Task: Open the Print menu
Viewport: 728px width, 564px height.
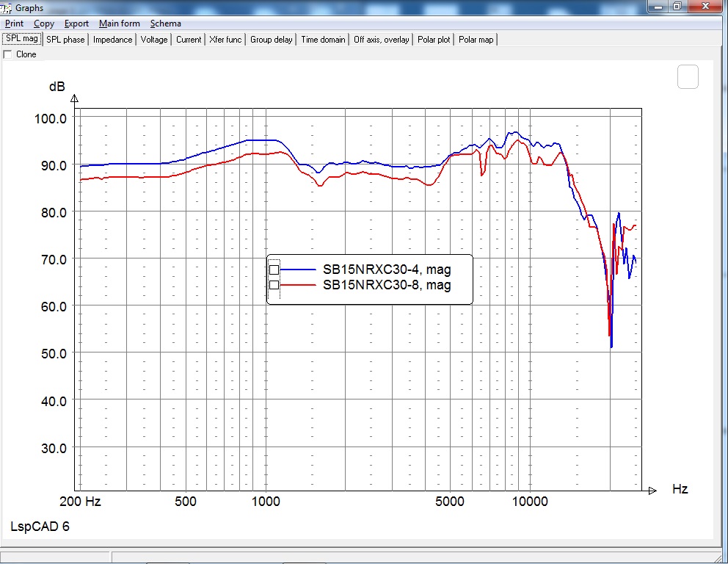Action: point(14,23)
